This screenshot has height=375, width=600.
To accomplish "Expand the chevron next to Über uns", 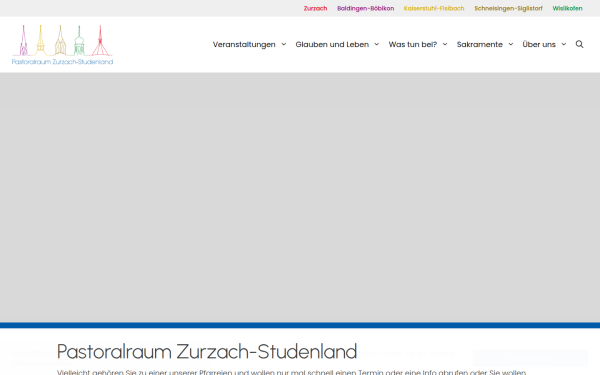I will click(x=564, y=44).
